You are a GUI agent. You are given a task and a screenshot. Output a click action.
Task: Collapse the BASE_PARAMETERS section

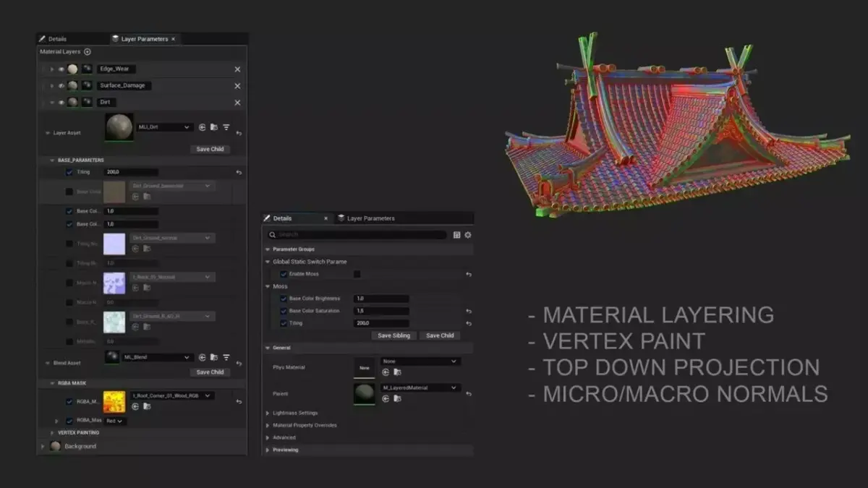coord(52,160)
